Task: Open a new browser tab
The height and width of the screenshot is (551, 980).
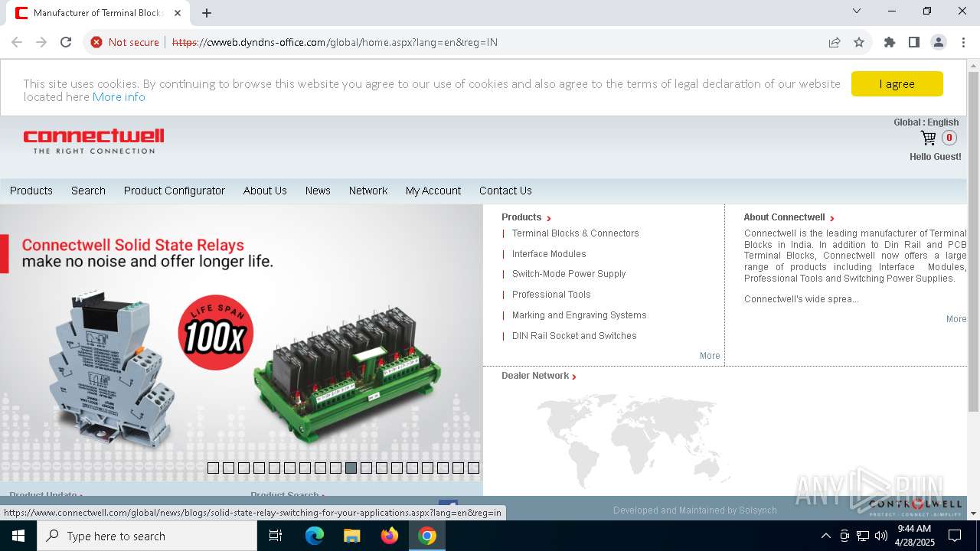Action: coord(207,13)
